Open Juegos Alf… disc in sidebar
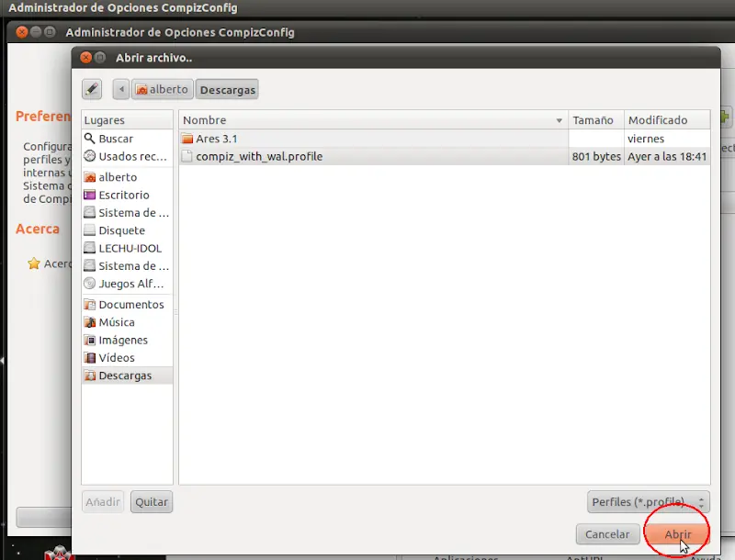This screenshot has width=735, height=560. coord(127,284)
